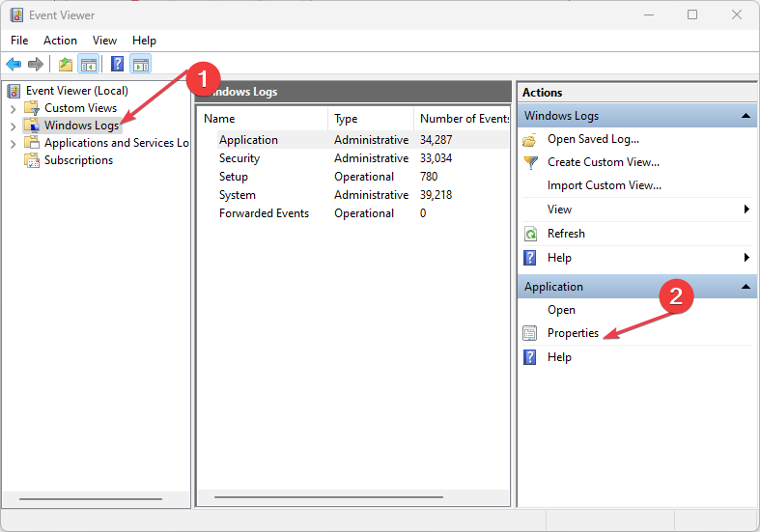Click the Applications and Services Logs folder icon

click(x=32, y=143)
